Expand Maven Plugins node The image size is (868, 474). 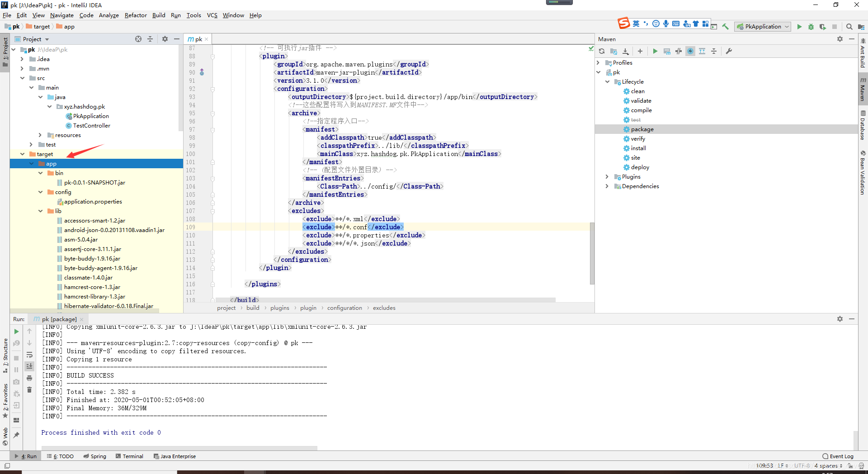point(608,177)
